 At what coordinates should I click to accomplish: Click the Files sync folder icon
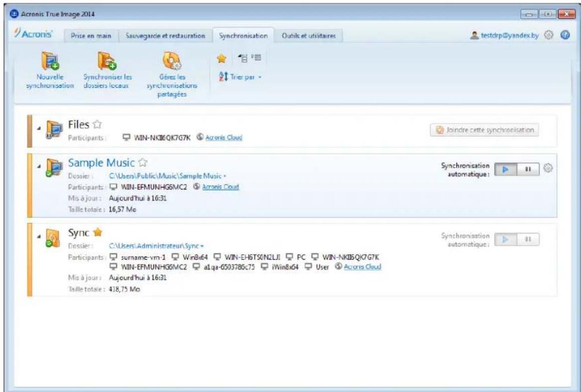(54, 129)
